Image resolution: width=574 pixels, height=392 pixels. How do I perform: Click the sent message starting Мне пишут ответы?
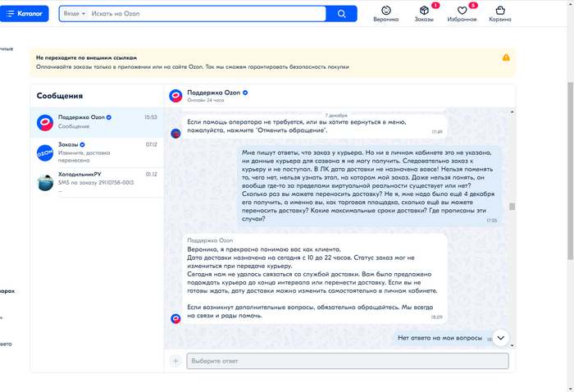coord(370,186)
